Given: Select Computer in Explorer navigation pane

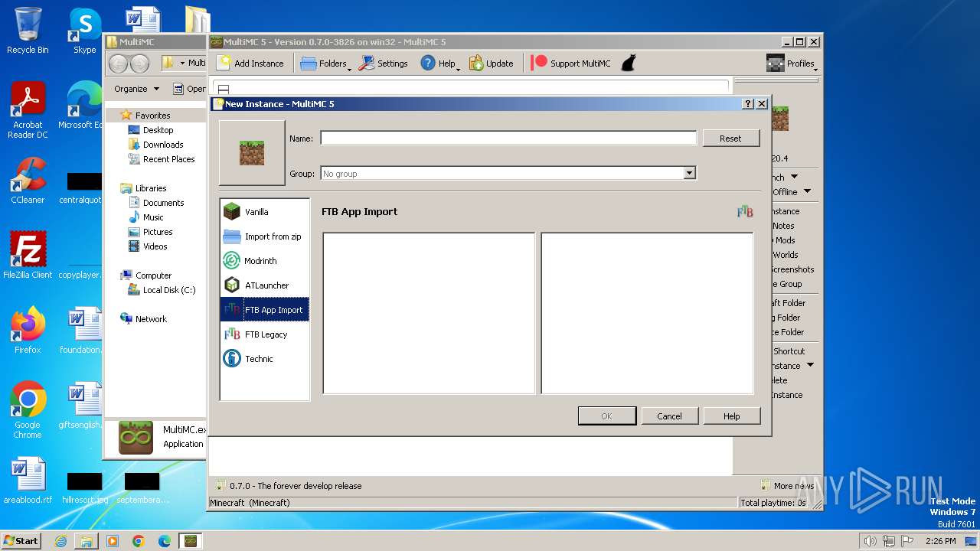Looking at the screenshot, I should coord(153,275).
